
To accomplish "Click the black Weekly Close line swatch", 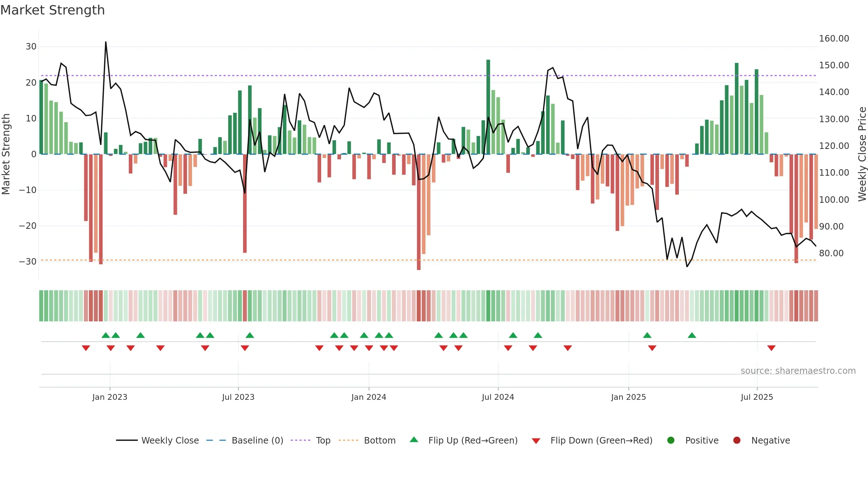I will [127, 440].
